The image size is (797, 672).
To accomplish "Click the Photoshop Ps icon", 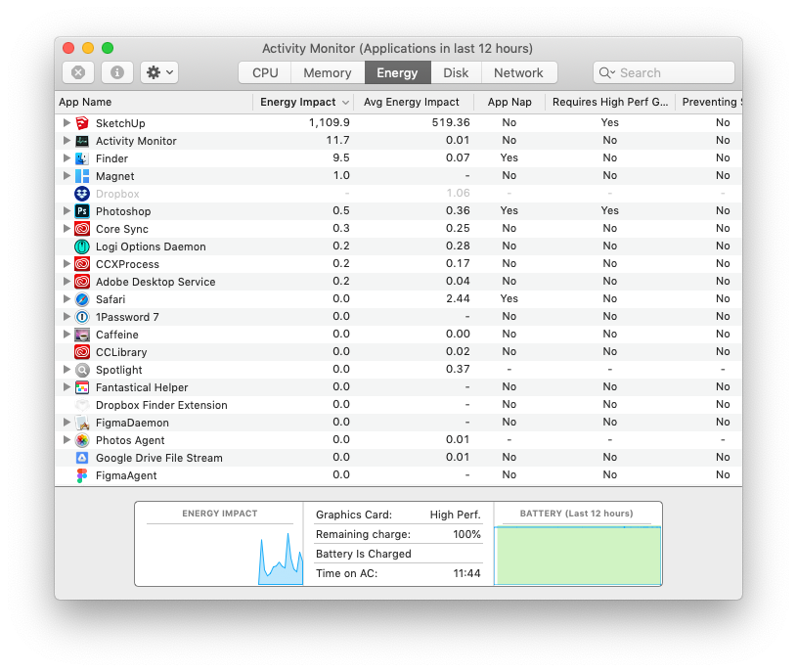I will pos(82,211).
